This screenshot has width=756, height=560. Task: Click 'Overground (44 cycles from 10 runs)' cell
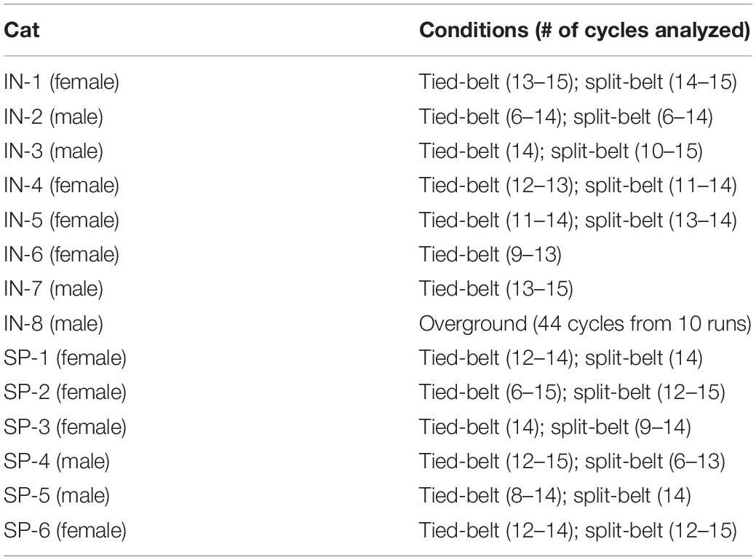585,323
